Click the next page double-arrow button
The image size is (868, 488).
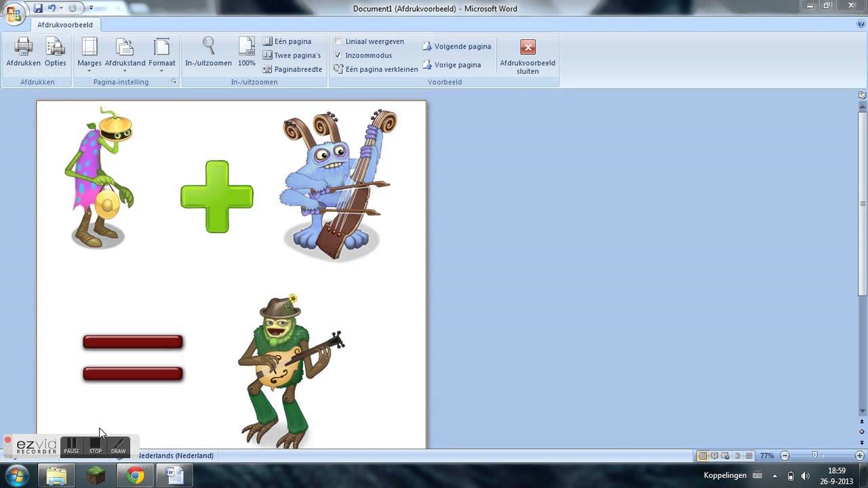[x=863, y=442]
